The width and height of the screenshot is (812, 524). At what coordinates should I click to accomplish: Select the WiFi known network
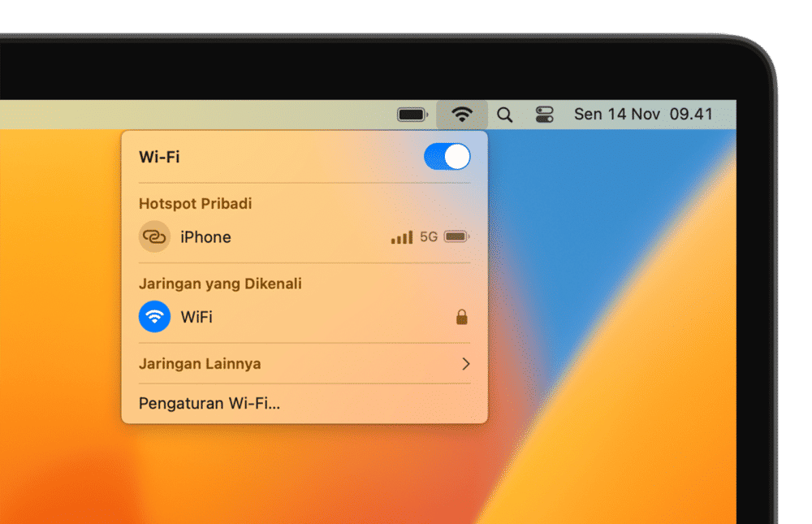[x=304, y=317]
